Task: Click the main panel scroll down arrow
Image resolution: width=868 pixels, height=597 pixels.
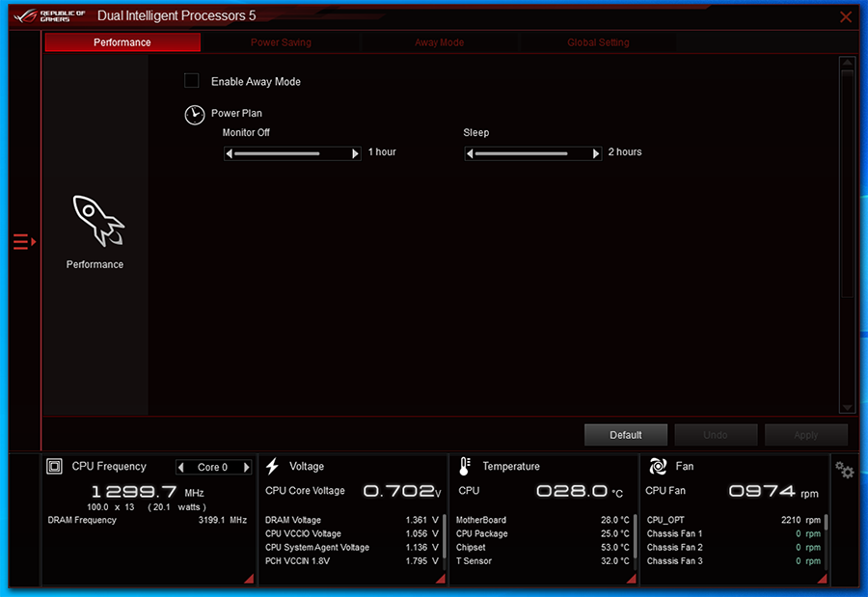Action: [847, 408]
